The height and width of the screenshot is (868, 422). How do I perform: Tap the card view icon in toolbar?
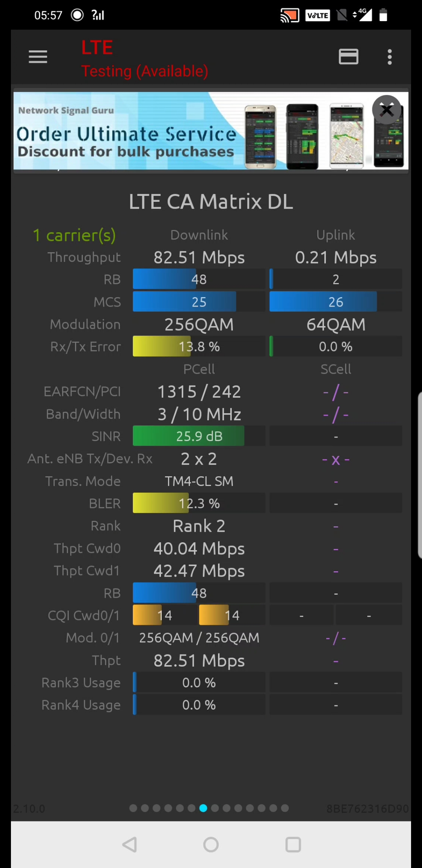click(x=348, y=57)
